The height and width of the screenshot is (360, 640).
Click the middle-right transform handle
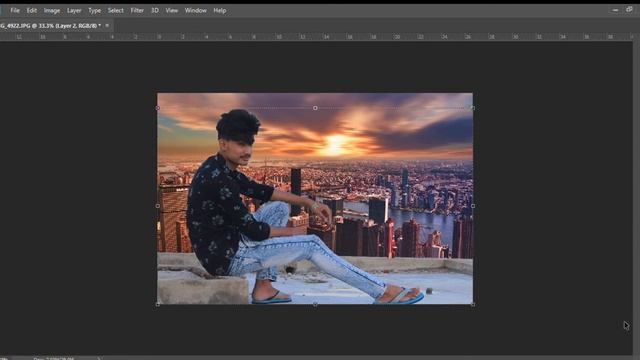point(473,206)
